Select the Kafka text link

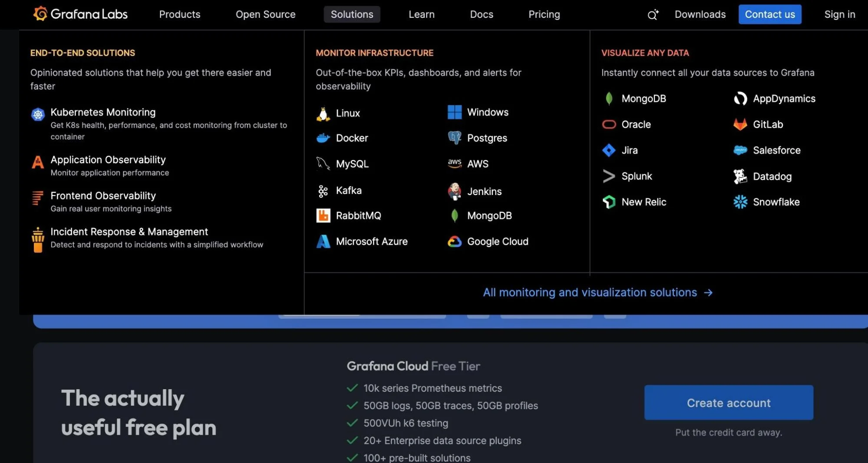click(x=349, y=190)
